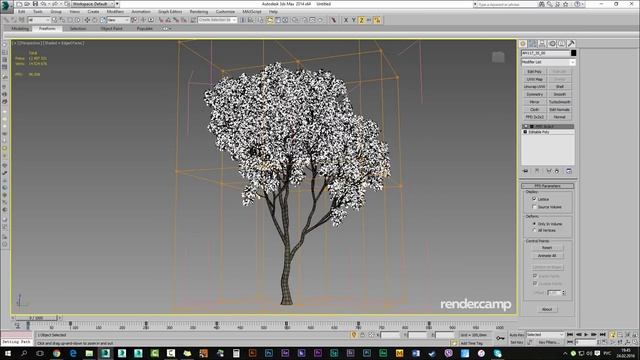Click the About button in FFD panel
Image resolution: width=640 pixels, height=360 pixels.
[547, 309]
